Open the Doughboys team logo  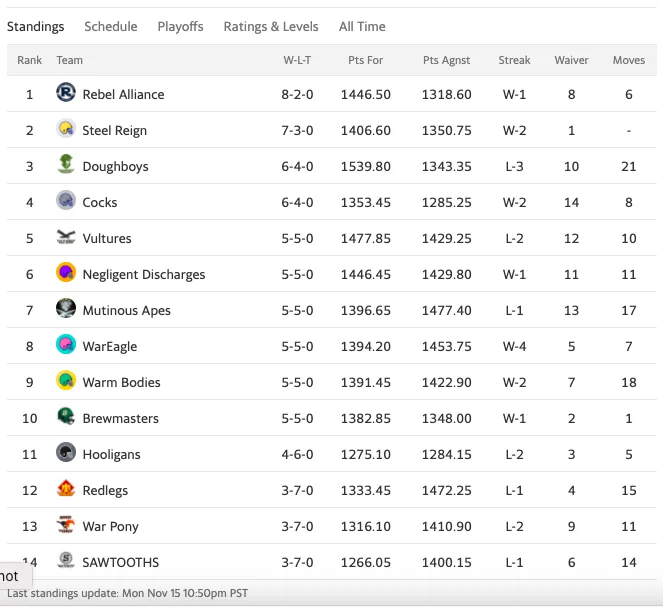66,164
